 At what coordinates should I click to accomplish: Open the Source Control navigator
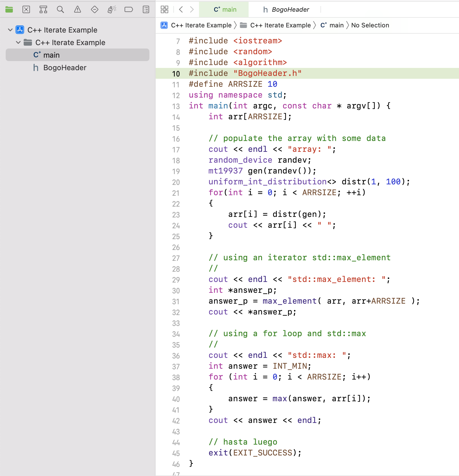pyautogui.click(x=26, y=10)
